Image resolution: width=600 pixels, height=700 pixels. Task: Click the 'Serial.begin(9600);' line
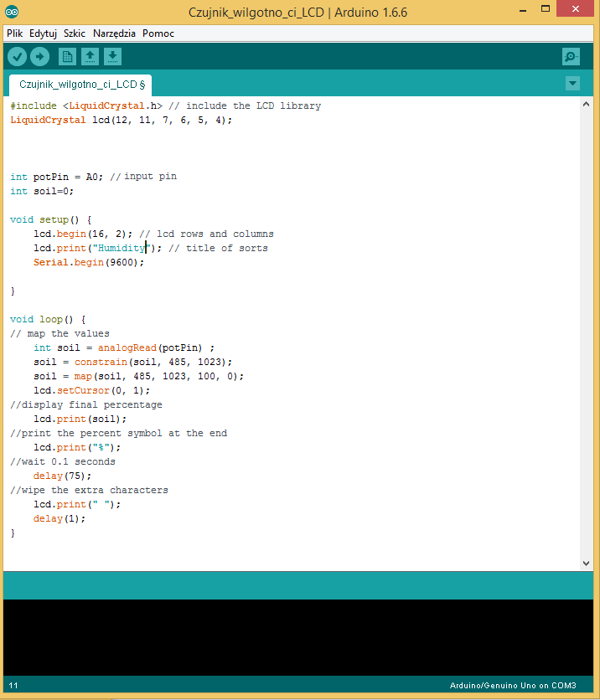[x=89, y=263]
